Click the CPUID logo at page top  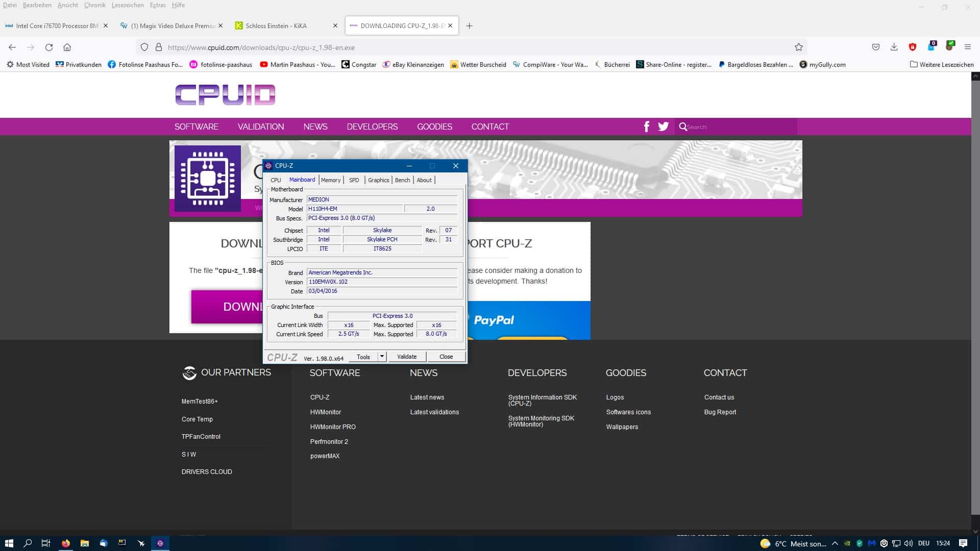[x=225, y=95]
